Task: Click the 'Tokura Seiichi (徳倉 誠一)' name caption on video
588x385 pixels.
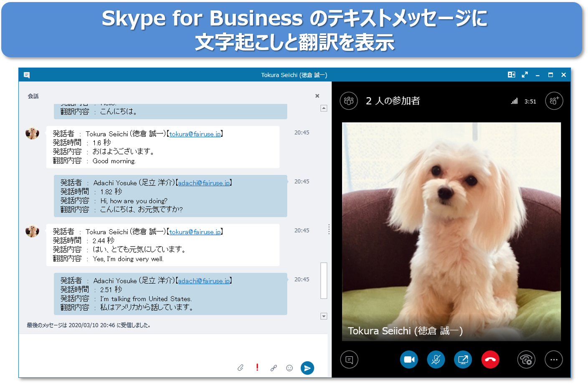Action: click(405, 331)
